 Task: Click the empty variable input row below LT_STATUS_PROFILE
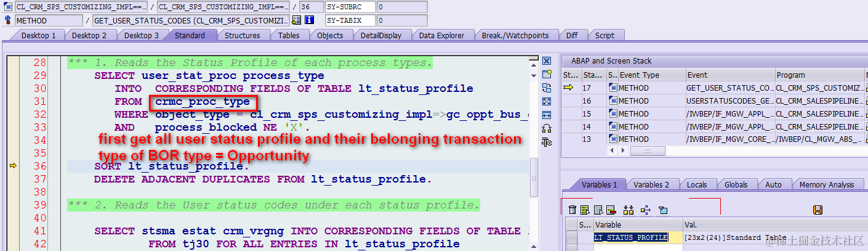pos(638,247)
